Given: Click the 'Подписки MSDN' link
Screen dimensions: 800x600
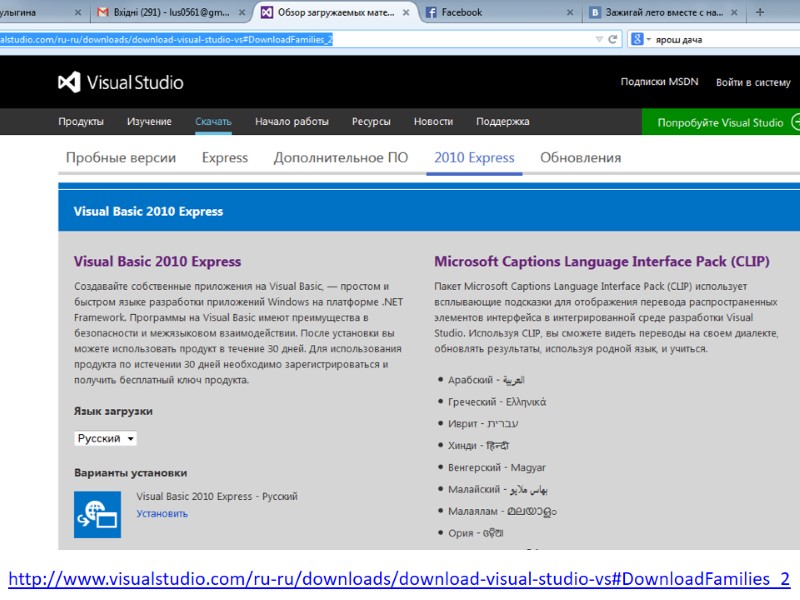Looking at the screenshot, I should 659,82.
